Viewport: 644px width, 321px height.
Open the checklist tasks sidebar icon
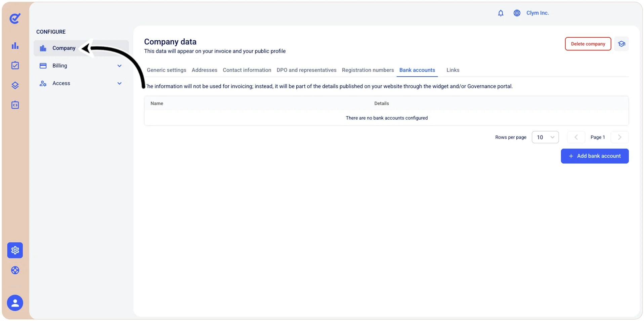(x=15, y=65)
